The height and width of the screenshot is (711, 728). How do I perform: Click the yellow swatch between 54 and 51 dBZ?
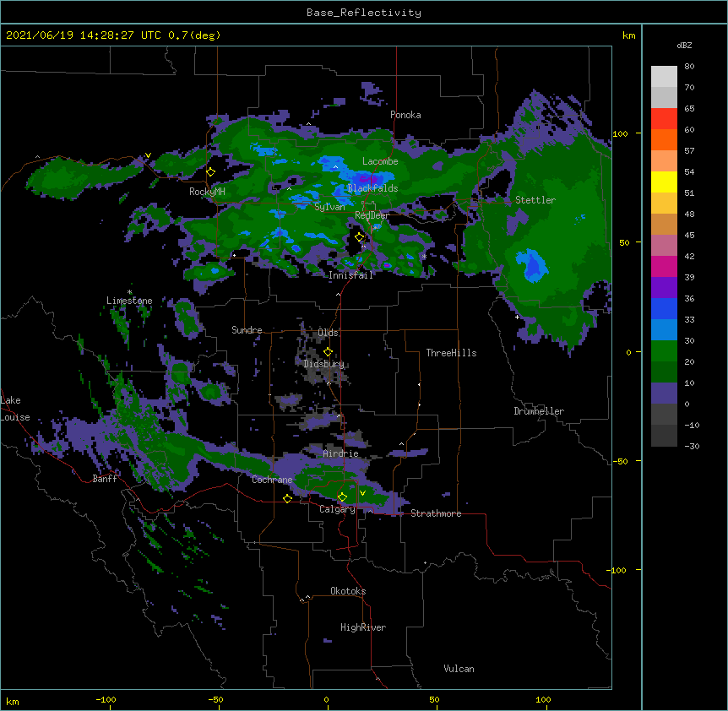coord(664,182)
